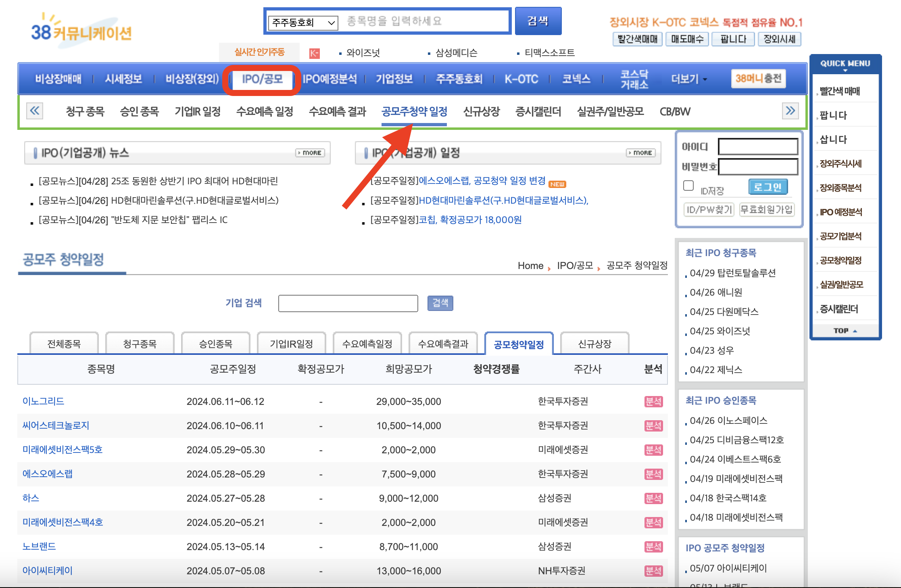Expand the 더보기 menu in the nav bar
Screen dimensions: 901x588
pos(688,79)
